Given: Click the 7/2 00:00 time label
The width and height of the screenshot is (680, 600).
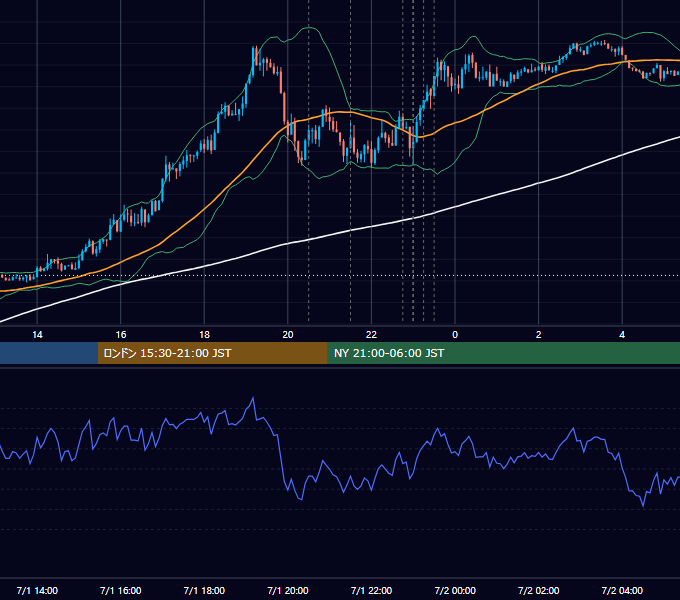Looking at the screenshot, I should click(455, 590).
